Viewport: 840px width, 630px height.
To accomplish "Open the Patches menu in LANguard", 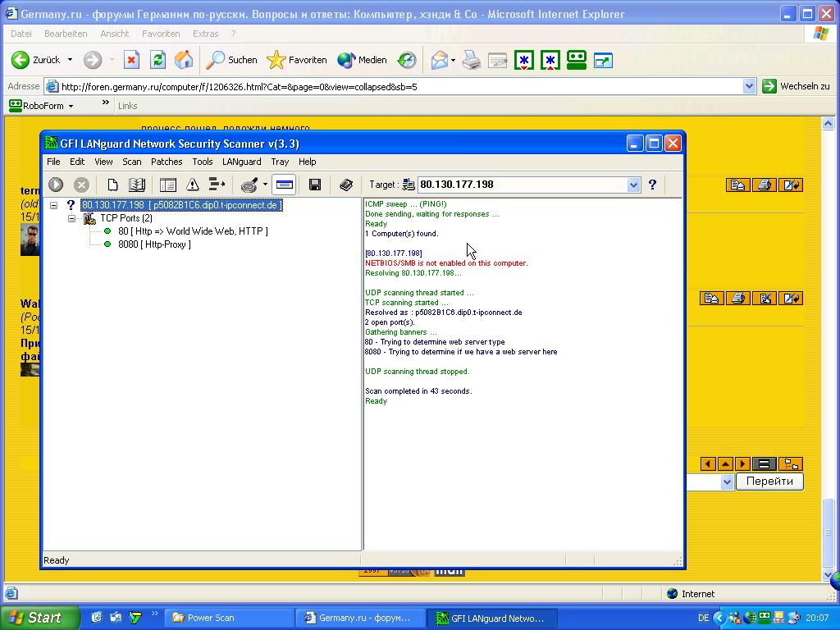I will pyautogui.click(x=167, y=162).
